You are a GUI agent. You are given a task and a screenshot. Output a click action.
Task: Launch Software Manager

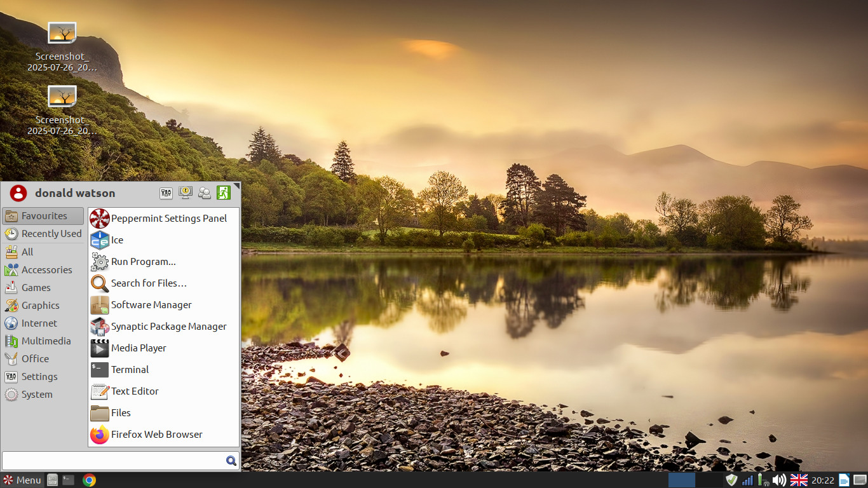coord(164,305)
